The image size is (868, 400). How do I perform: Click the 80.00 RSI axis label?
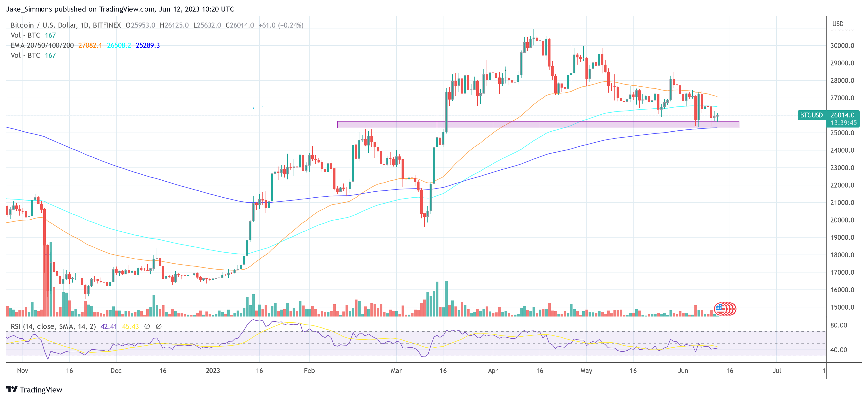click(x=838, y=325)
